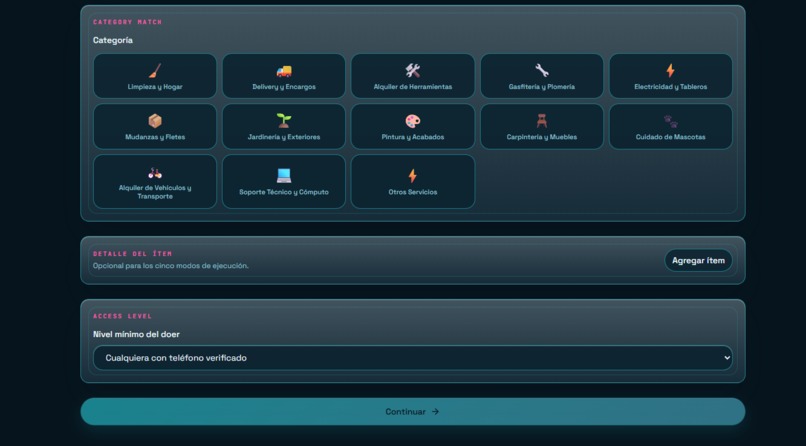Click the 'Pintura y Acabados' label
The image size is (806, 446).
tap(413, 137)
